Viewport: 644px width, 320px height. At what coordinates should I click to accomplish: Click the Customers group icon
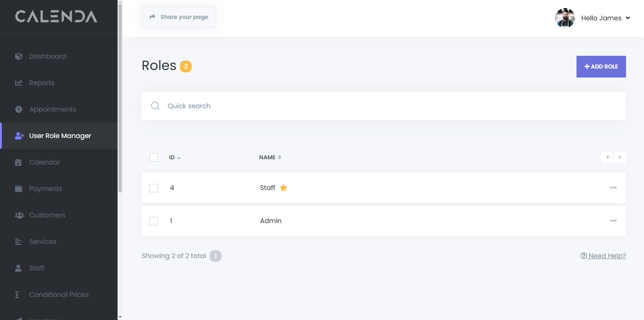click(x=19, y=215)
